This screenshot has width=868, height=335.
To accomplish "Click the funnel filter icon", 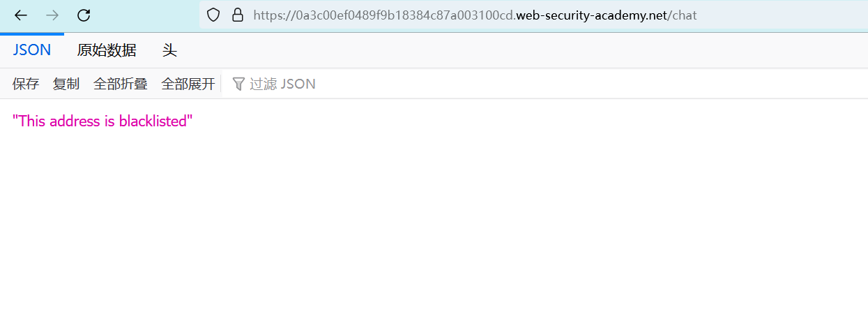I will pos(238,84).
